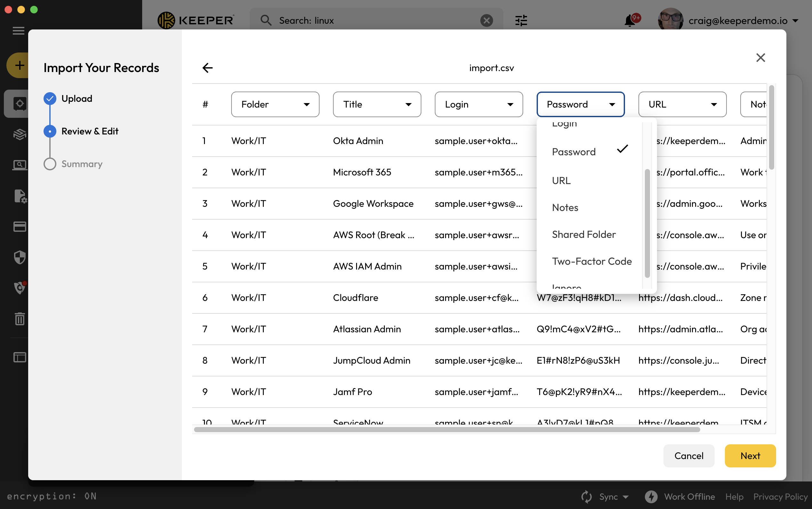The height and width of the screenshot is (509, 812).
Task: Click the horizontal table scrollbar
Action: coord(447,430)
